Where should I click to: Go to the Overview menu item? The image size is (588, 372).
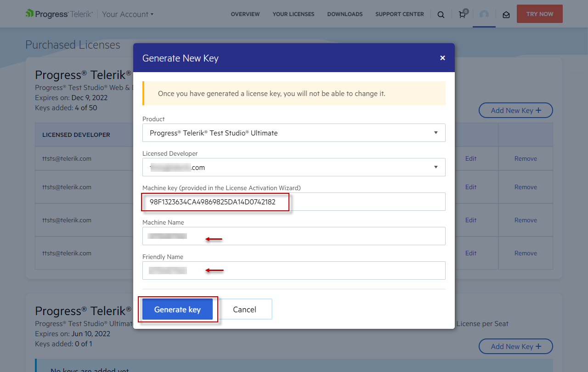(x=245, y=14)
